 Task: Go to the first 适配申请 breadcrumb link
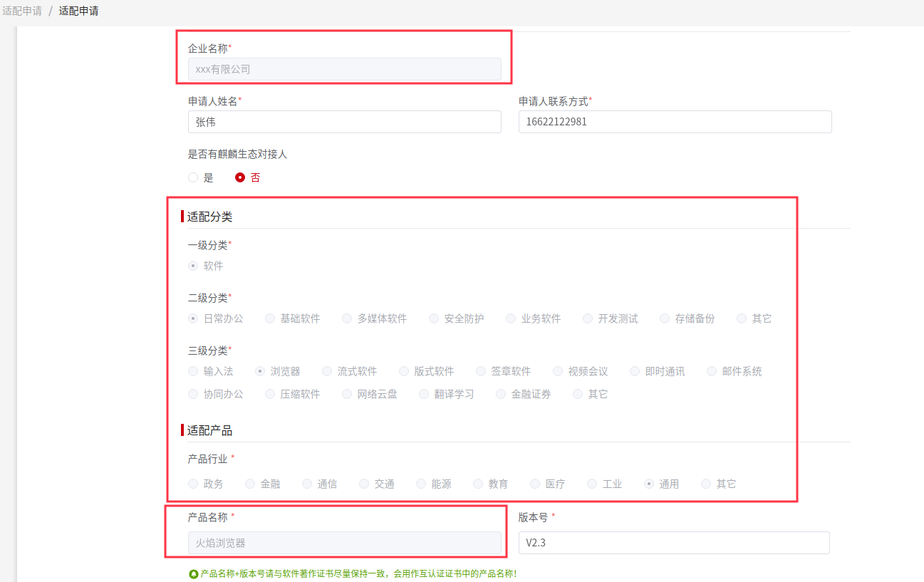coord(22,11)
